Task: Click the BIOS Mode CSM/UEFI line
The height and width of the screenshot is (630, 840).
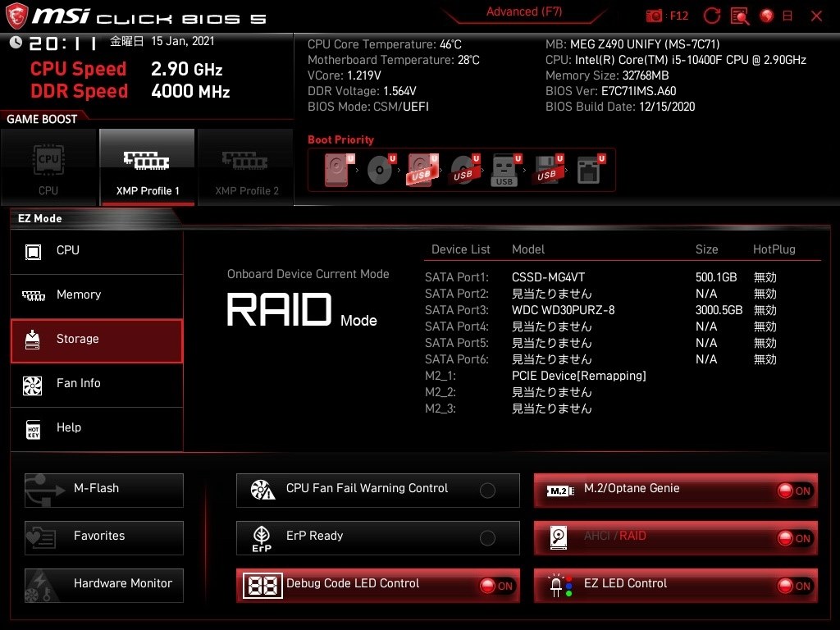Action: tap(368, 107)
